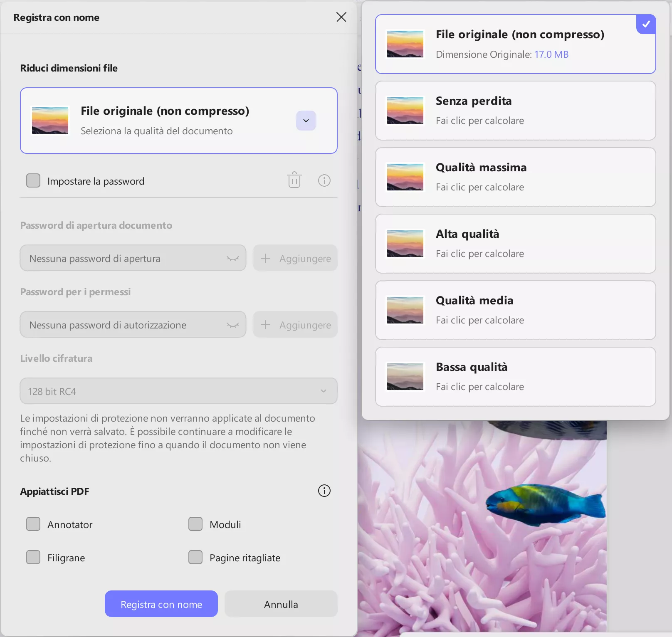Click the checkmark badge on File originale
This screenshot has width=672, height=637.
coord(646,24)
